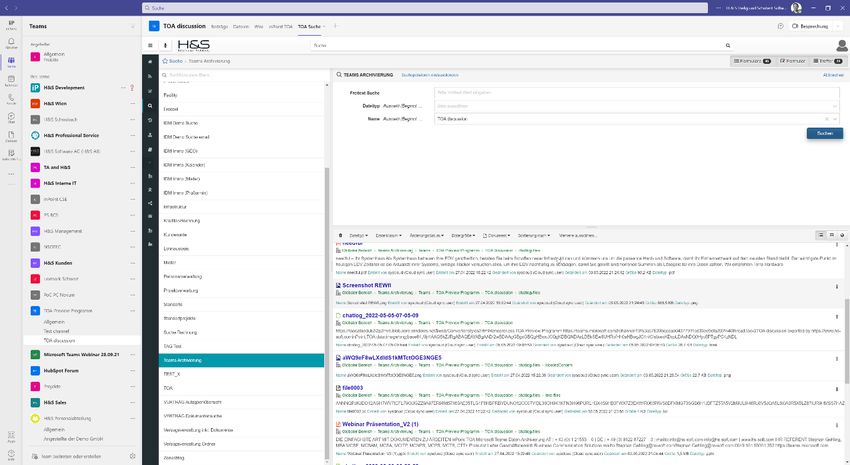Switch to the Beiträge tab
Viewport: 850px width, 465px height.
tap(219, 27)
